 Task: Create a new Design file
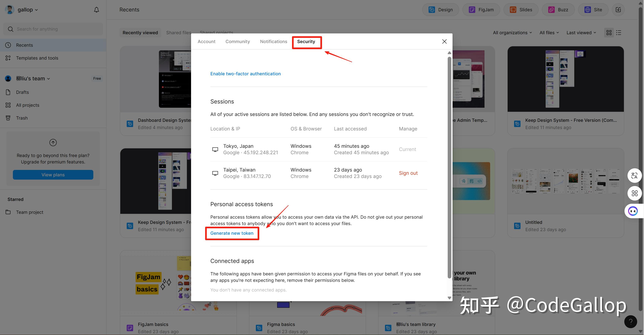point(441,10)
